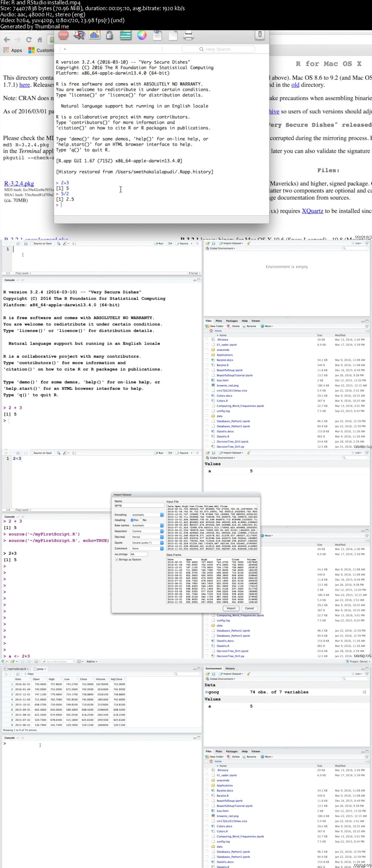The height and width of the screenshot is (868, 372).
Task: Click printer icon left of Go to file field
Action: coord(36,661)
